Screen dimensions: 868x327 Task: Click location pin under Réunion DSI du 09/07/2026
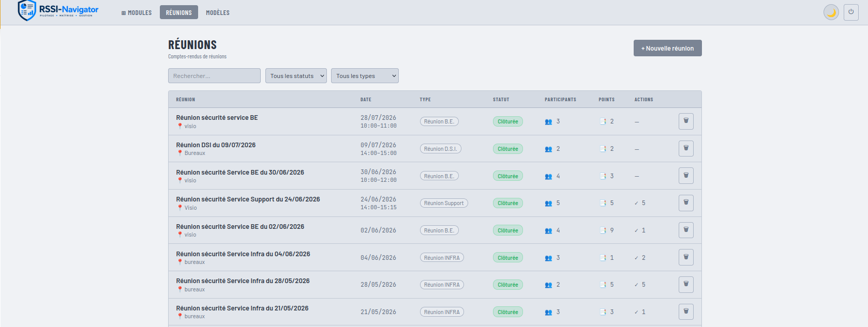click(x=180, y=153)
